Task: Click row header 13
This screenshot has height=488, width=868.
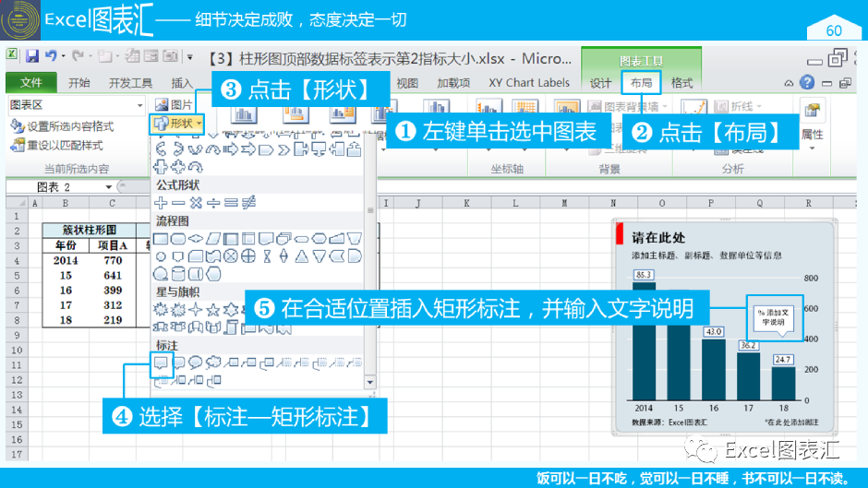Action: click(x=17, y=395)
